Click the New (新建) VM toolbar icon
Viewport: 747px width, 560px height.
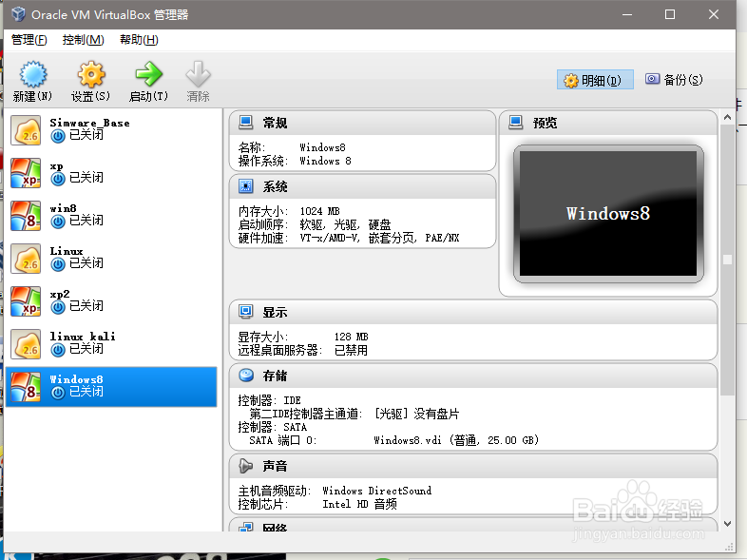(x=33, y=74)
